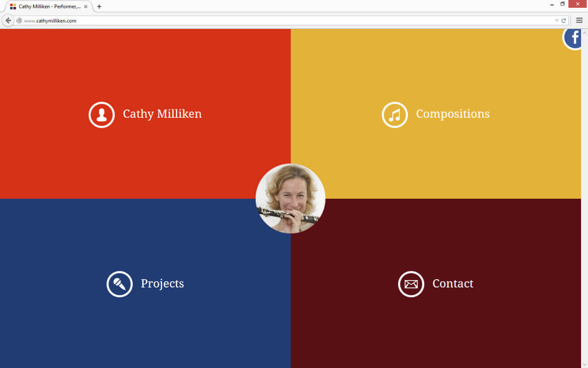Click the circular flute portrait photo
Viewport: 588px width, 368px height.
[x=290, y=199]
